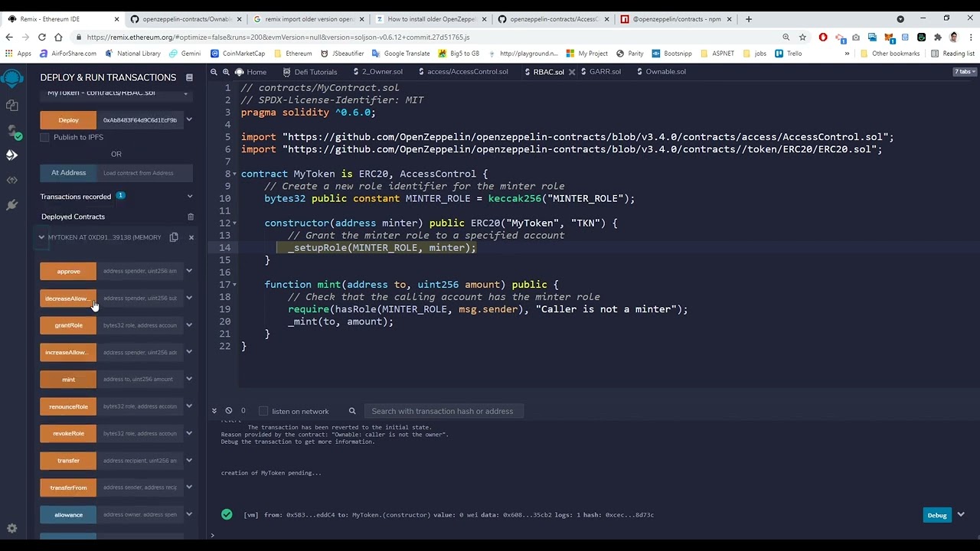Open the access/AccessControl.sol editor tab
The image size is (980, 551).
(x=462, y=72)
